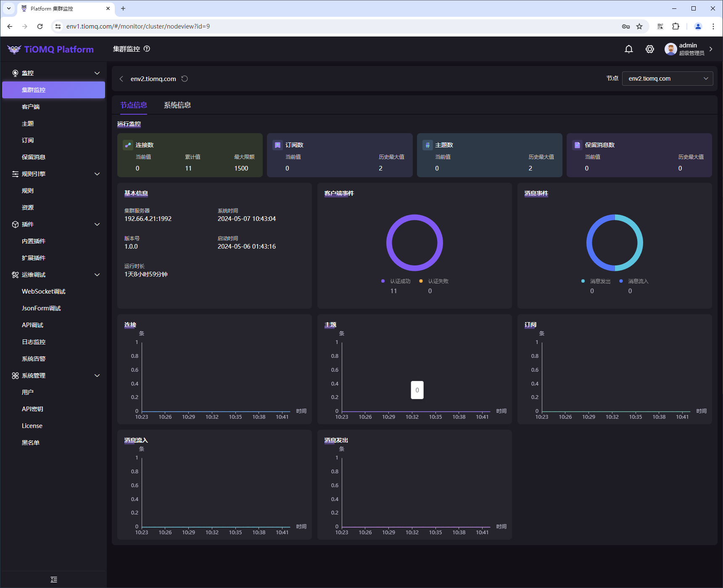Click the 订阅数 card icon
The image size is (723, 588).
(277, 145)
